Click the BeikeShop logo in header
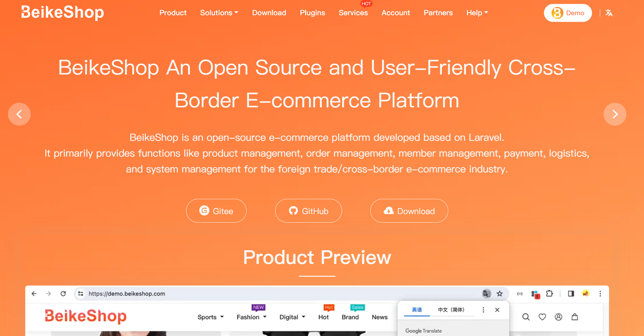 click(62, 13)
